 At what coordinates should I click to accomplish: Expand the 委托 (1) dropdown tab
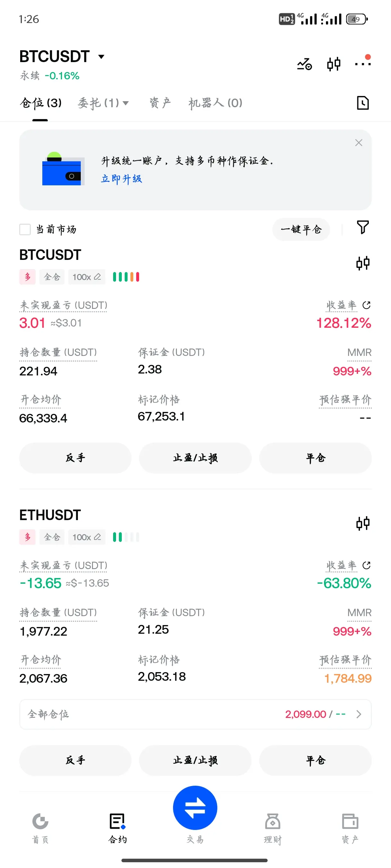click(103, 103)
